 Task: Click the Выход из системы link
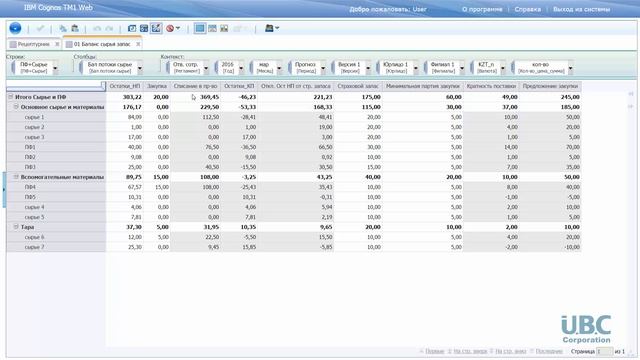(x=581, y=9)
